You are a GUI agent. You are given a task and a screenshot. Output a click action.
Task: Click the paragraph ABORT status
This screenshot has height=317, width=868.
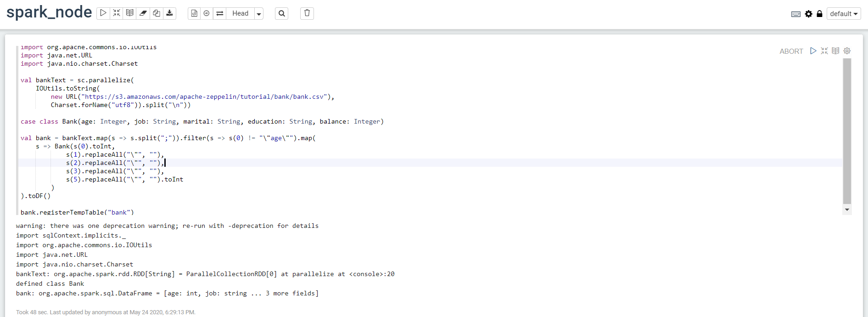pyautogui.click(x=791, y=51)
